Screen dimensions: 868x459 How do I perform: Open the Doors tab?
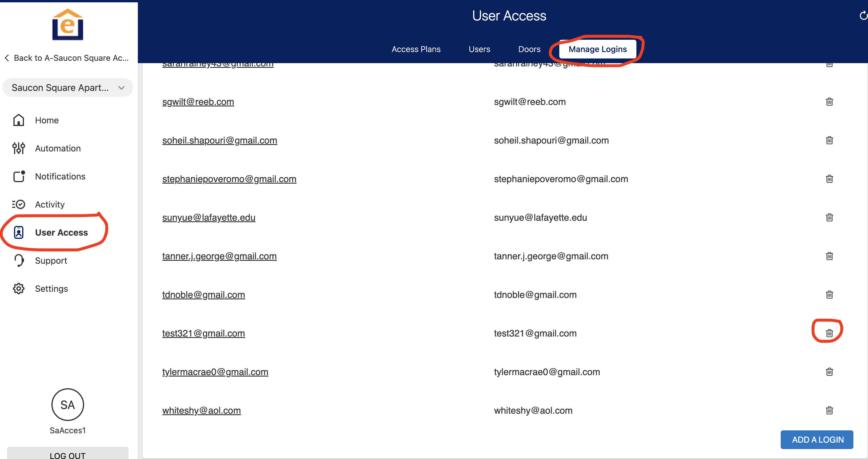[529, 49]
